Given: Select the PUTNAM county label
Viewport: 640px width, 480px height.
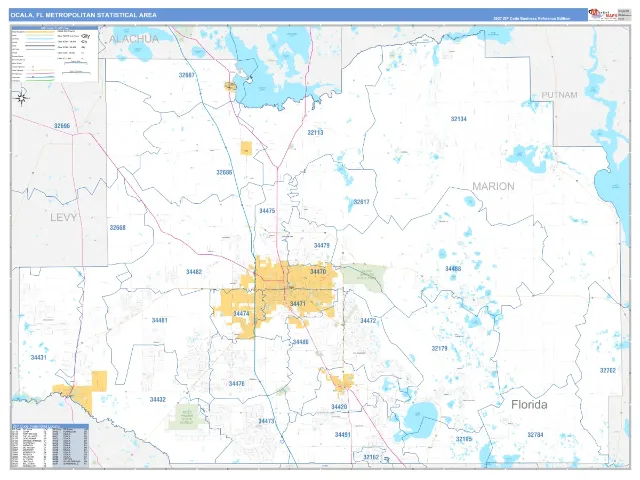Looking at the screenshot, I should point(559,95).
